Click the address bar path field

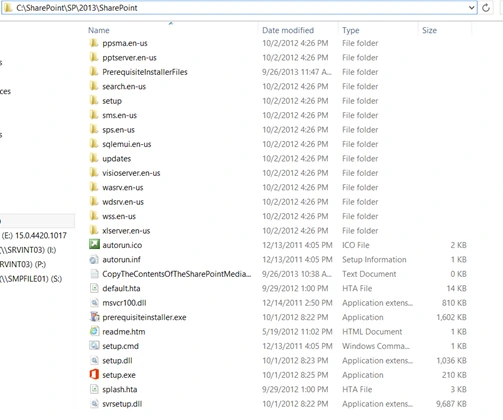click(x=239, y=8)
